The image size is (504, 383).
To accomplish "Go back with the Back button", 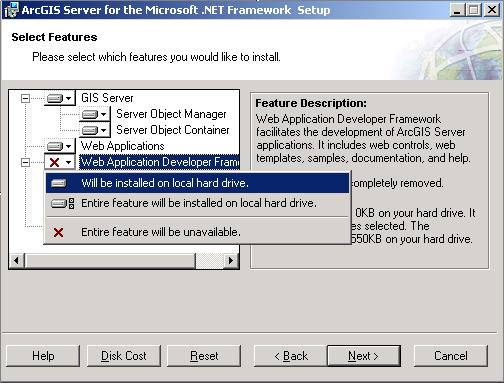I will point(291,356).
